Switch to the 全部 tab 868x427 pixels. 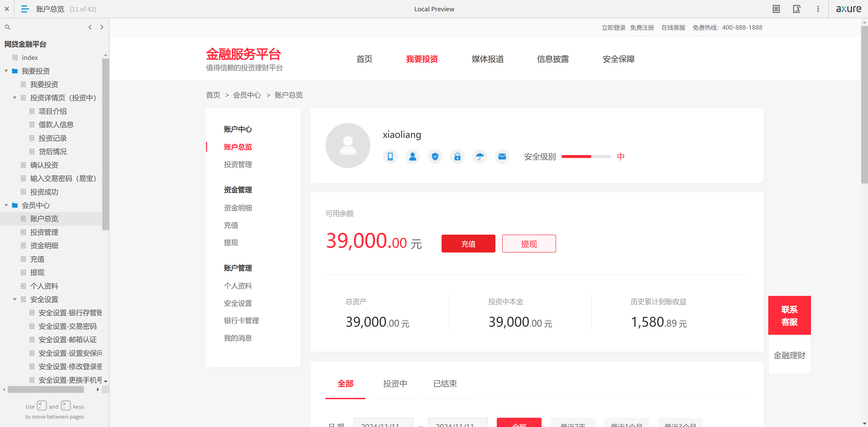coord(345,384)
